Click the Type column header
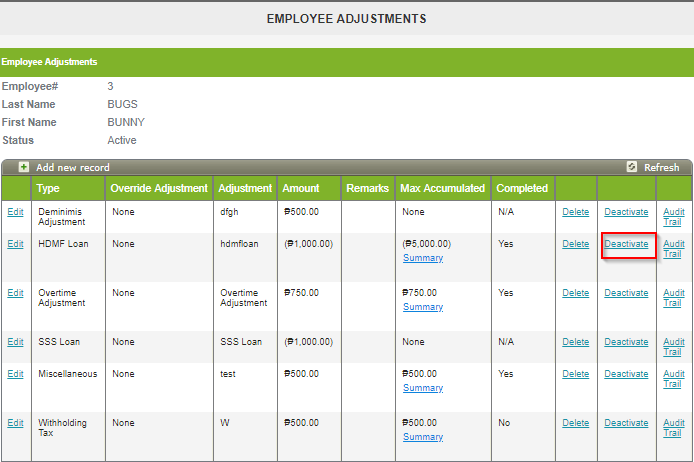This screenshot has width=694, height=462. pyautogui.click(x=68, y=188)
